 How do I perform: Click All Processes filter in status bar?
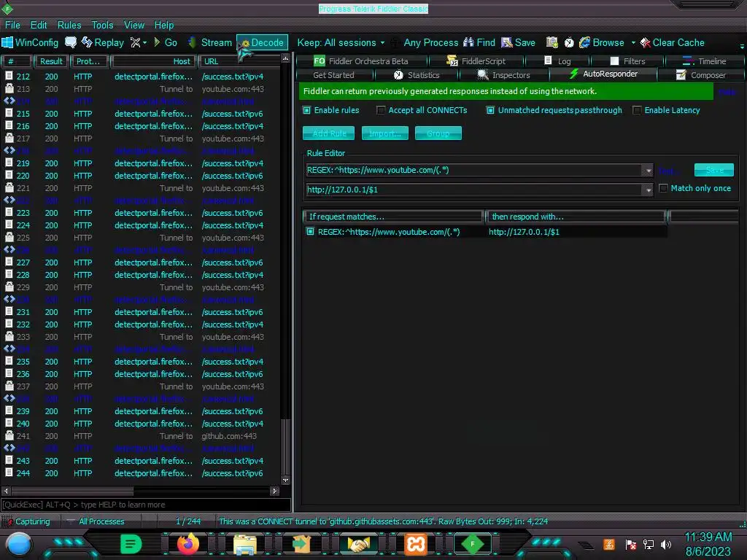[96, 521]
